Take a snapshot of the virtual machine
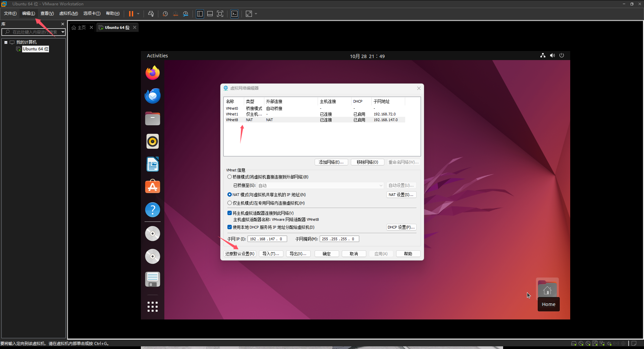The height and width of the screenshot is (349, 644). (165, 14)
